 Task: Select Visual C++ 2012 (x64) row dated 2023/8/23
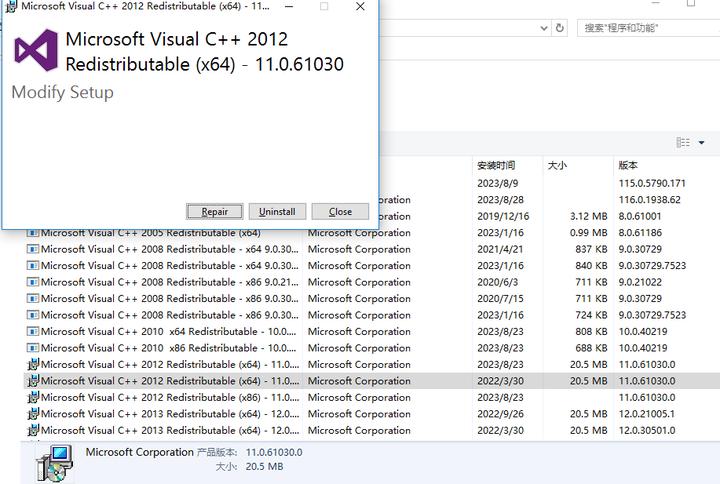tap(372, 365)
